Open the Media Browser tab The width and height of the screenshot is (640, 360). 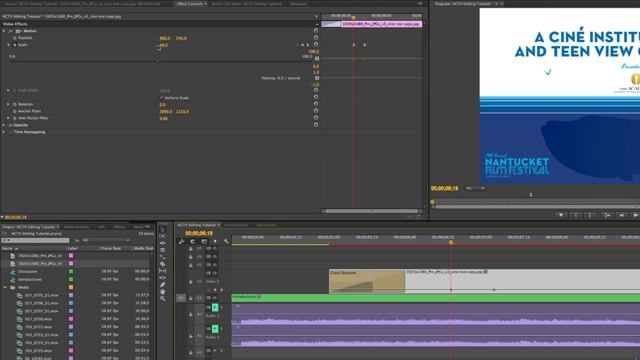click(76, 227)
